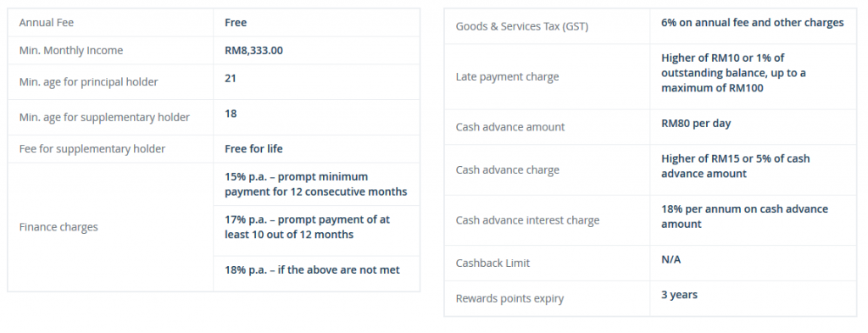Click the RM80 per day value

(696, 124)
